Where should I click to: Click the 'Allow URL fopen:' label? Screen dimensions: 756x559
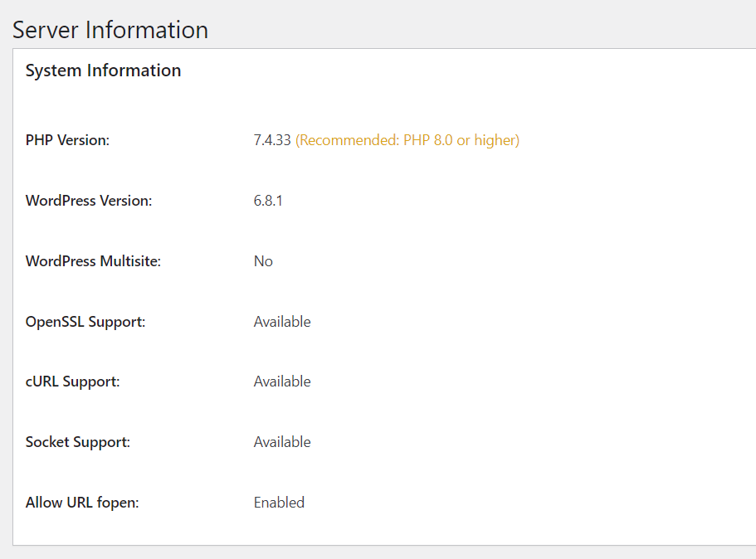(82, 503)
